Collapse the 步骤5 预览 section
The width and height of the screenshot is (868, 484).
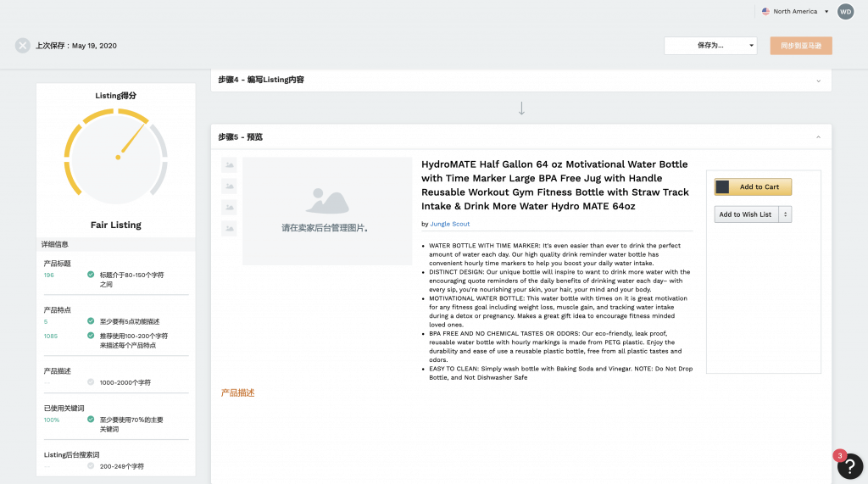[x=818, y=137]
